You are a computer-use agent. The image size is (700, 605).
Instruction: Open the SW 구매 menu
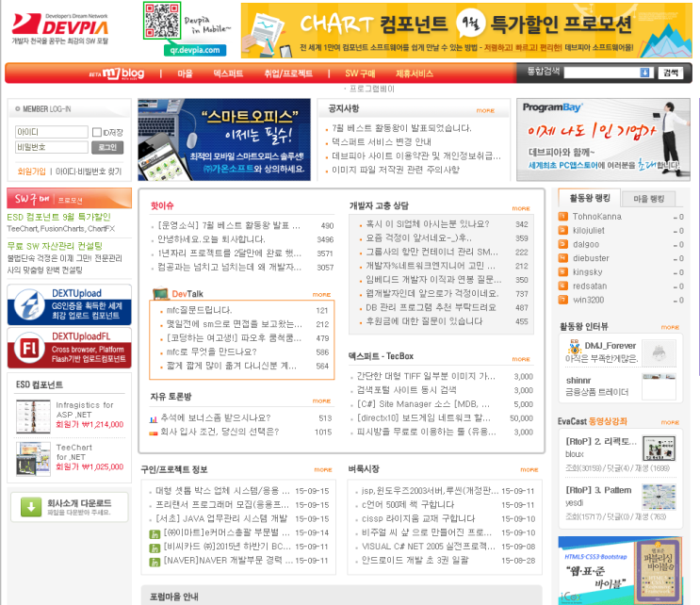(x=360, y=74)
